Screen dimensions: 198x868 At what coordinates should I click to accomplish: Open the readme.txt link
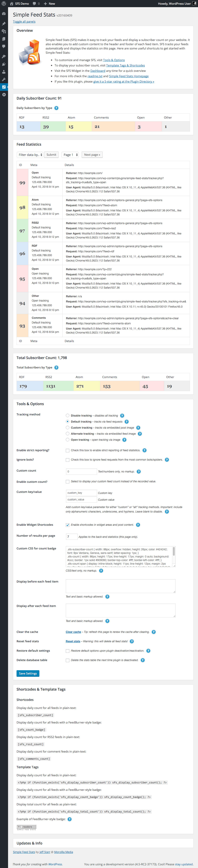[x=95, y=76]
